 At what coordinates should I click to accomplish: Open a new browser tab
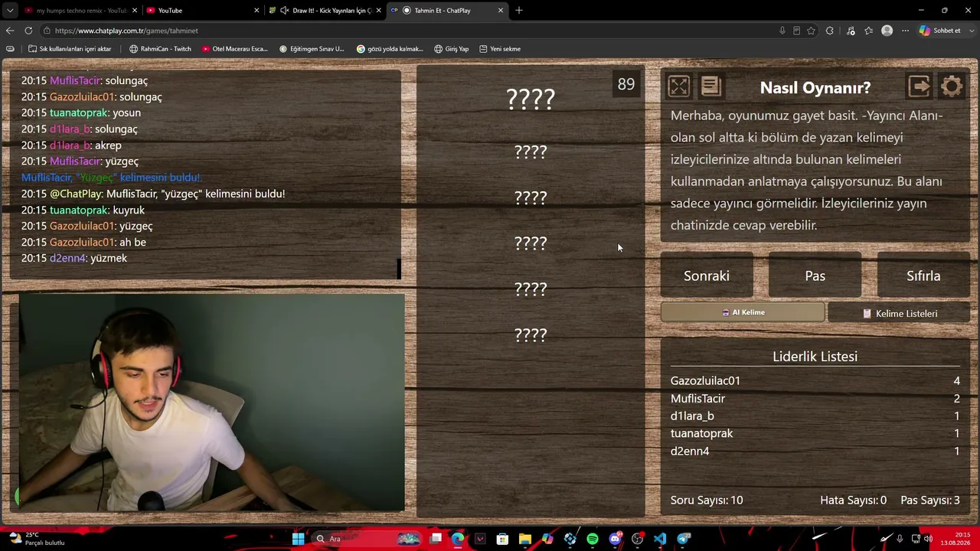[519, 10]
